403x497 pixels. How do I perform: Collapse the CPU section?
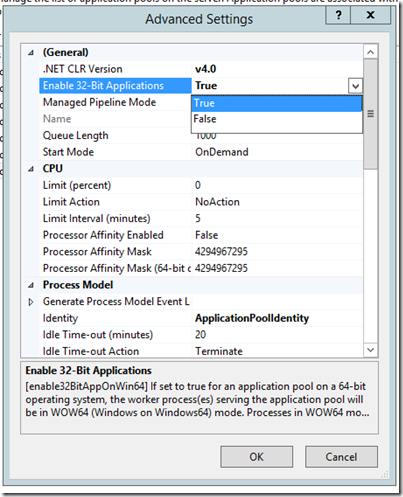pos(31,169)
